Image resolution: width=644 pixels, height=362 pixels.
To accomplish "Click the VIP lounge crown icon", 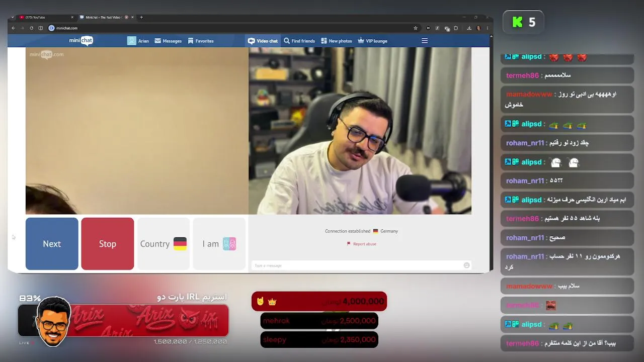I will tap(361, 41).
